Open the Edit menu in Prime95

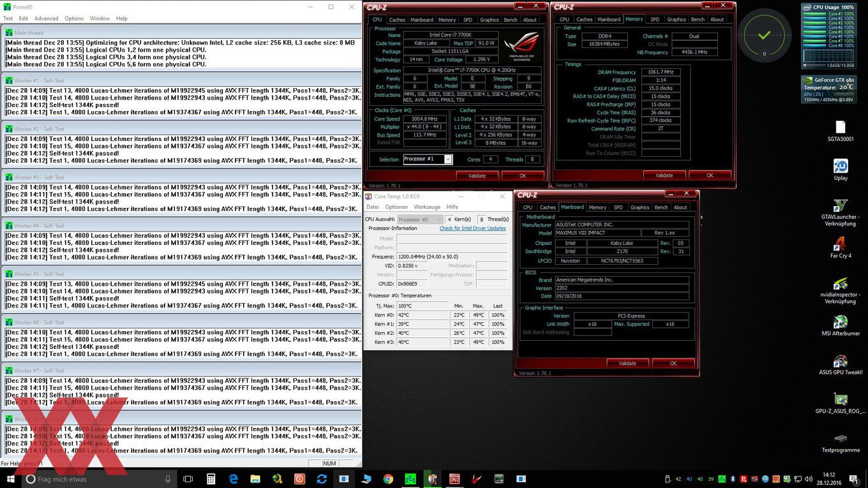coord(24,18)
